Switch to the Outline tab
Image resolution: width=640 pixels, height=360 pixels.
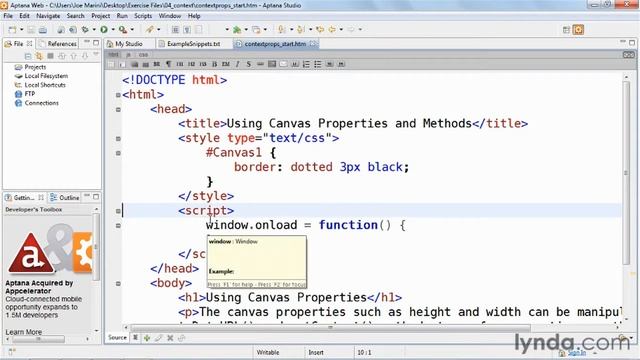pos(64,198)
